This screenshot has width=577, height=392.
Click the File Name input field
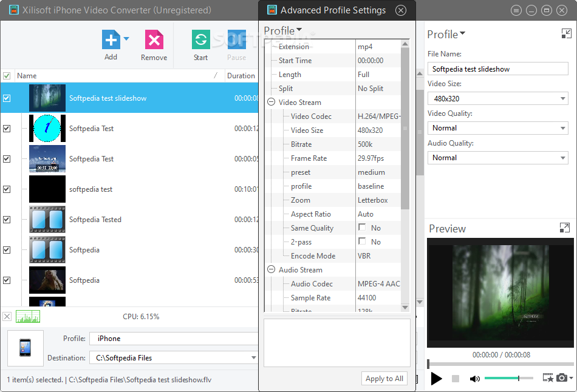[x=498, y=69]
